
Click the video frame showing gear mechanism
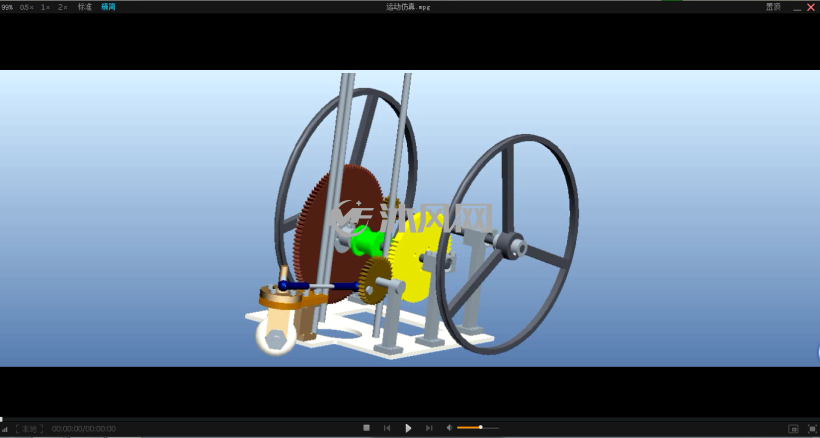click(x=410, y=218)
